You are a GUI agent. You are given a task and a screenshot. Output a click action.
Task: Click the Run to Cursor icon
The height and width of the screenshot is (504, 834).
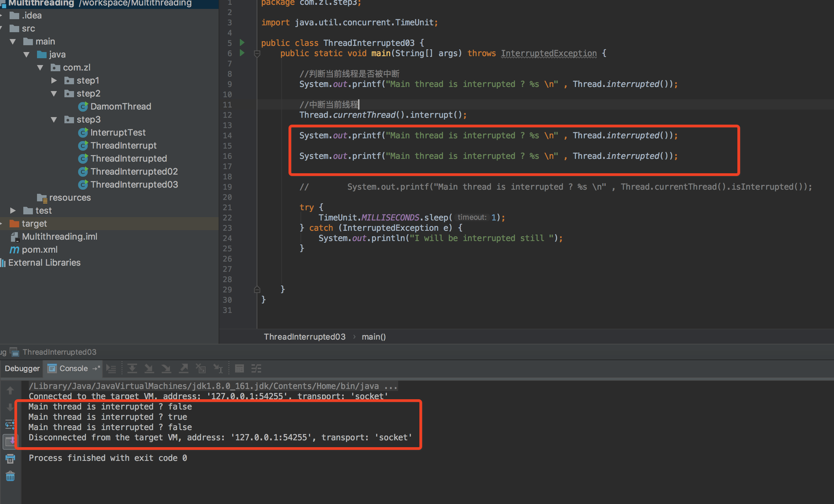pos(218,368)
